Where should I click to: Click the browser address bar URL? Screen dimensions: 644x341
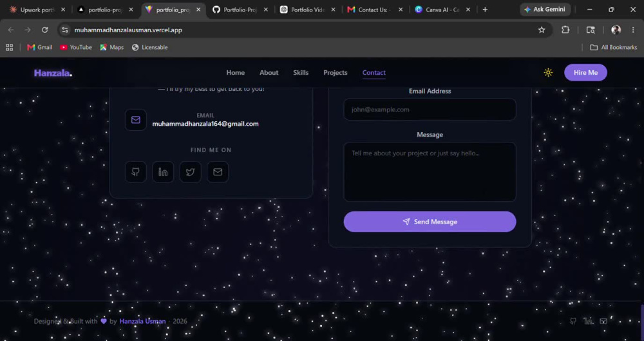pos(128,30)
